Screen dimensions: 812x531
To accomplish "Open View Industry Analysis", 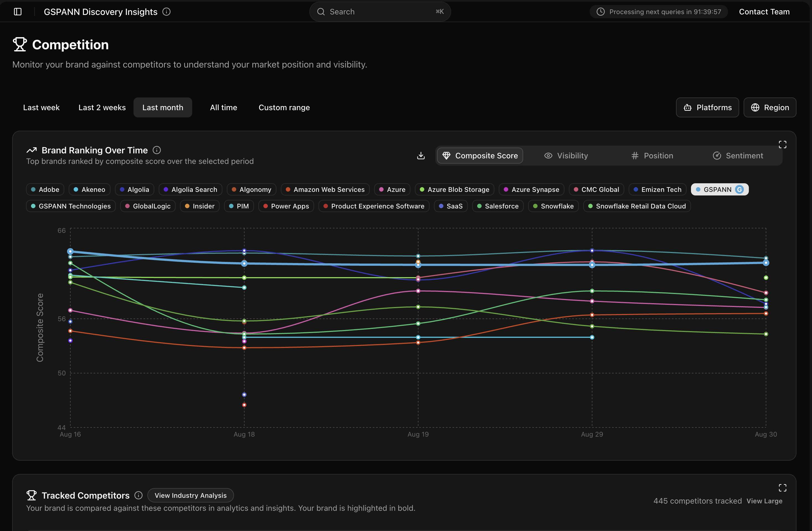I will (190, 495).
